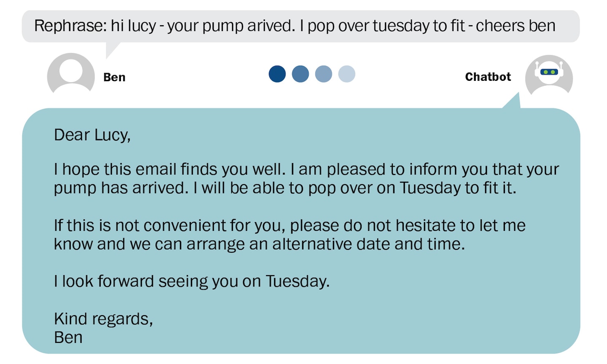This screenshot has width=607, height=364.
Task: Click the 'Ben' signature at bottom
Action: [68, 337]
